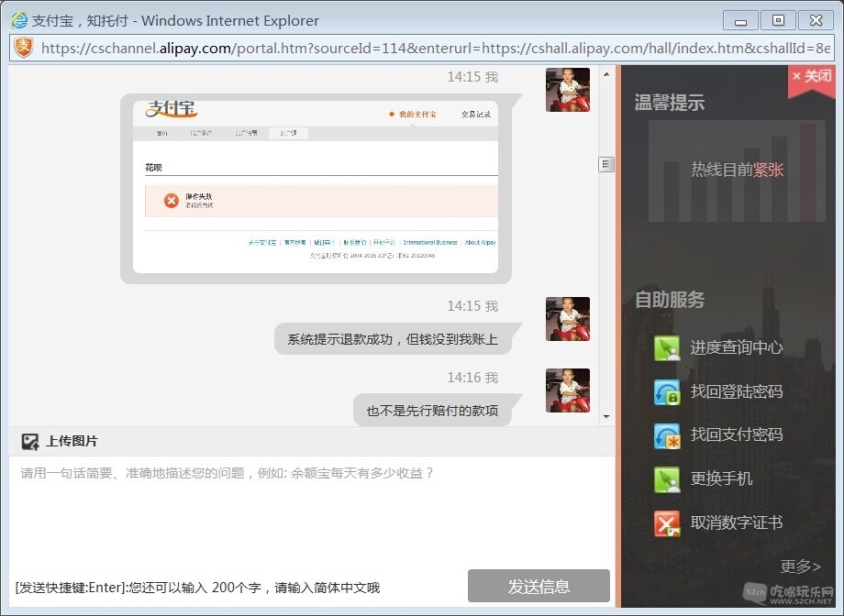
Task: Close the Internet Explorer window
Action: point(816,21)
